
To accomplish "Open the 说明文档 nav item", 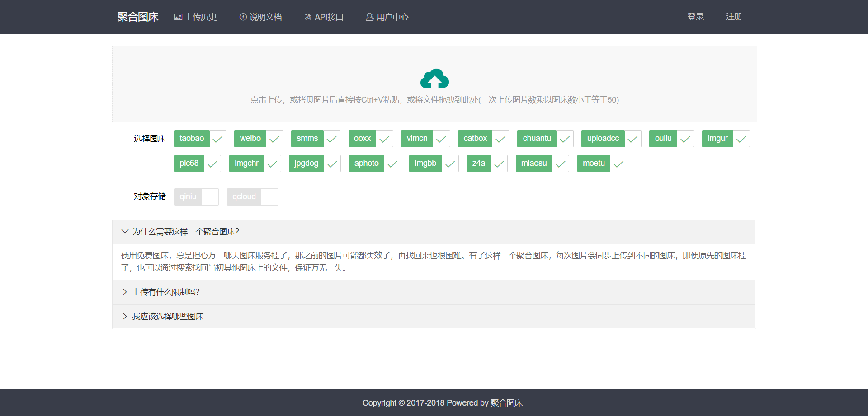I will (x=261, y=17).
